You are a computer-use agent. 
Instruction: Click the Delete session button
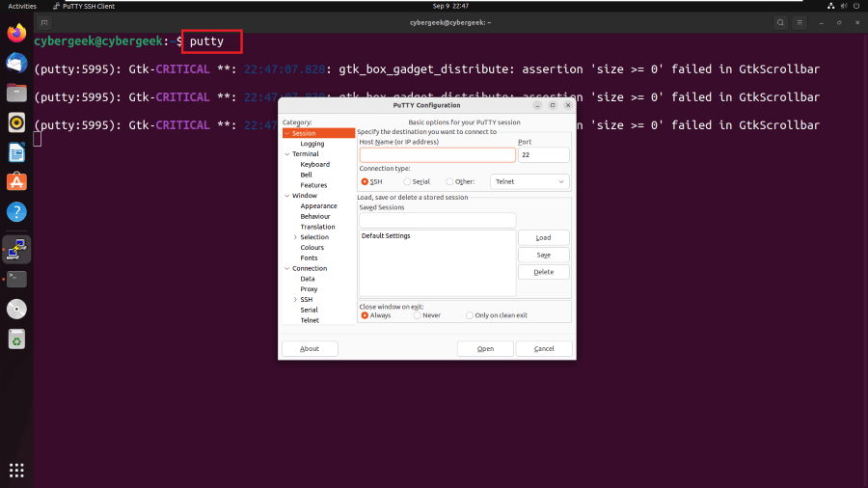tap(544, 272)
